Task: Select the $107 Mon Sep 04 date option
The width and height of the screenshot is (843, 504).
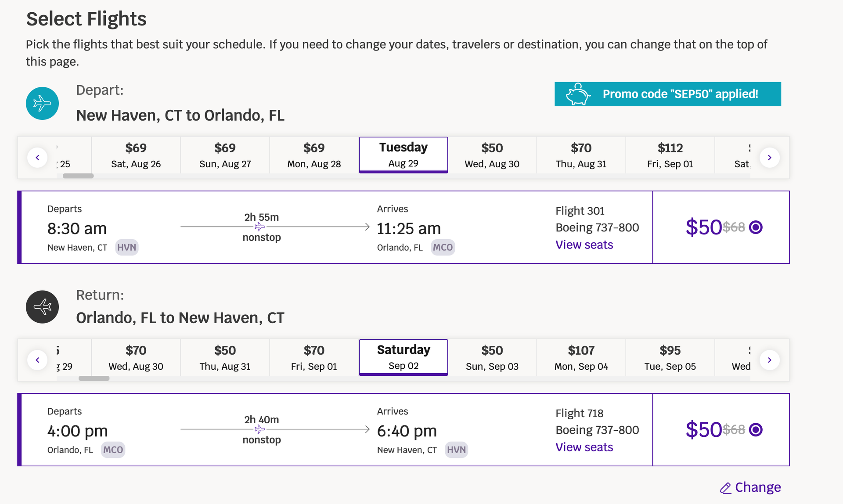Action: tap(580, 357)
